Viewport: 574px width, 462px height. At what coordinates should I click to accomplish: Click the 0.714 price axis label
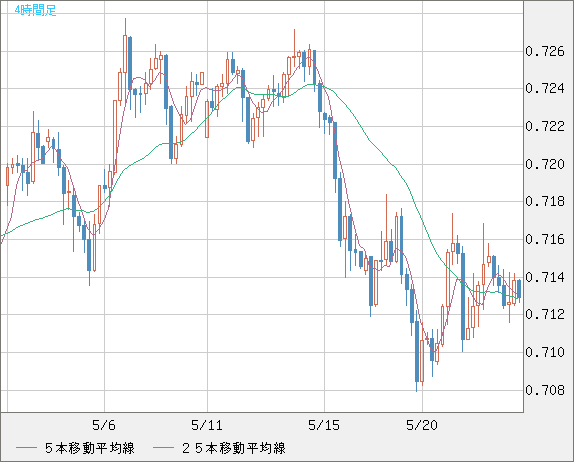pyautogui.click(x=545, y=277)
